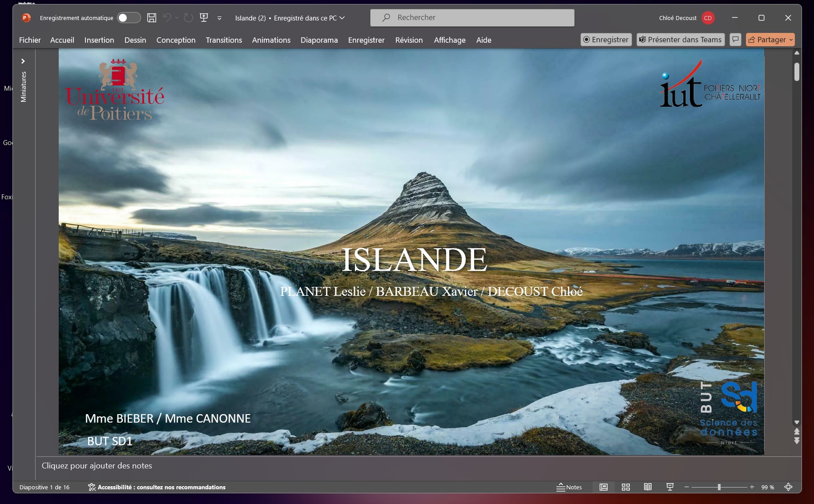
Task: Open the comments panel
Action: 735,40
